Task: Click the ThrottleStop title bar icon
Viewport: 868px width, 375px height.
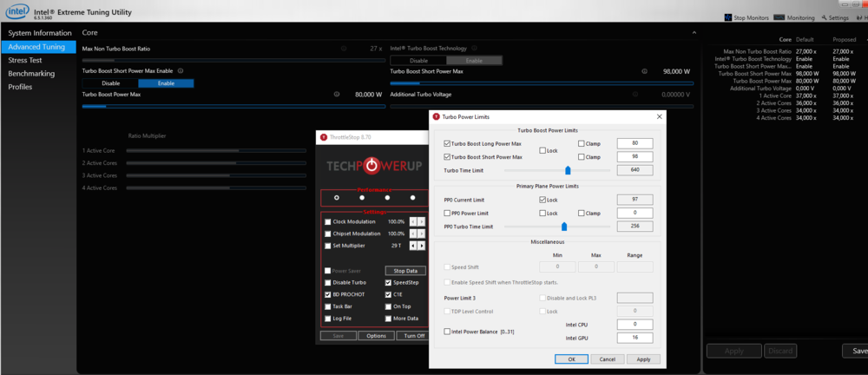Action: click(x=324, y=137)
